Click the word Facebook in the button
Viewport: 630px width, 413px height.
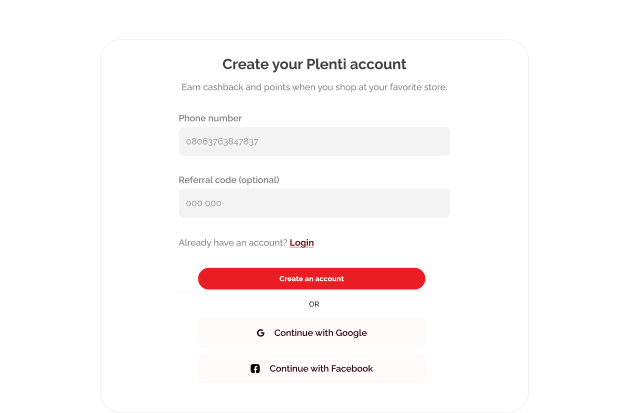point(352,368)
